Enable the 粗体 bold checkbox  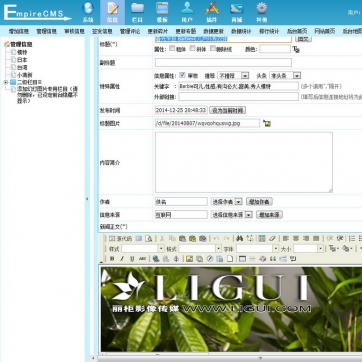point(172,48)
